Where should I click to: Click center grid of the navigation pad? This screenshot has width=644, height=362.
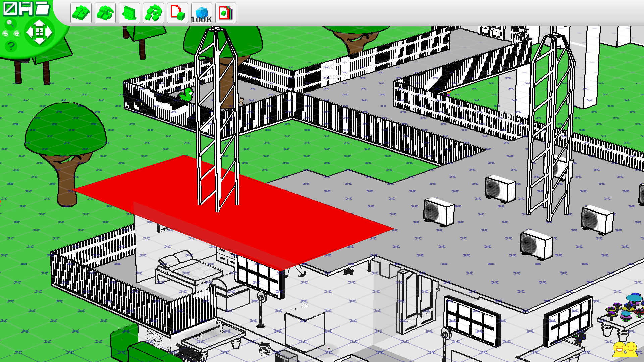pyautogui.click(x=39, y=32)
